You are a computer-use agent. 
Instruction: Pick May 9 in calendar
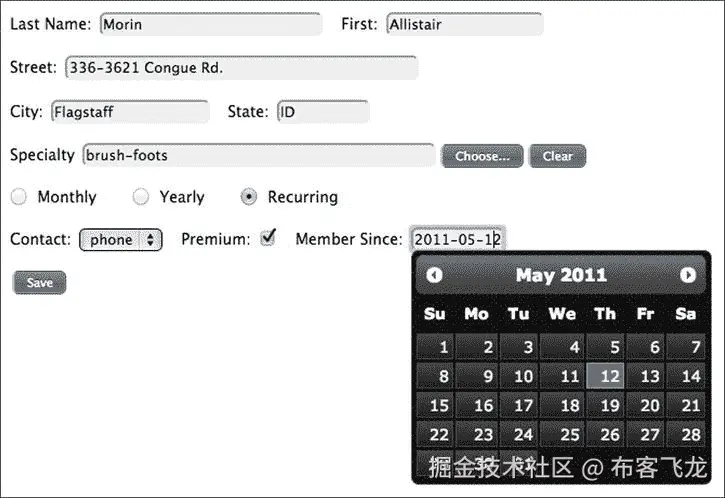pos(477,376)
